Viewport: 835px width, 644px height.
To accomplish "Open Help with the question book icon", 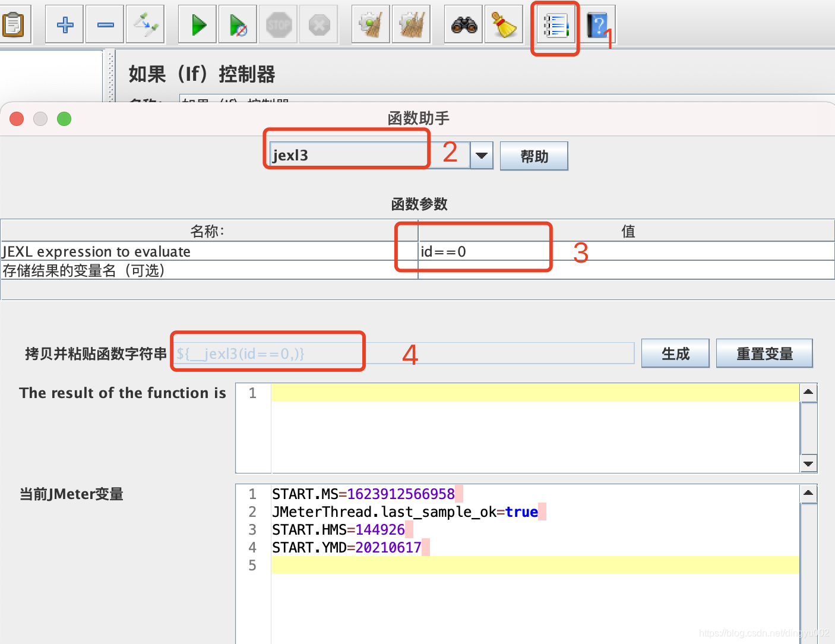I will point(597,26).
